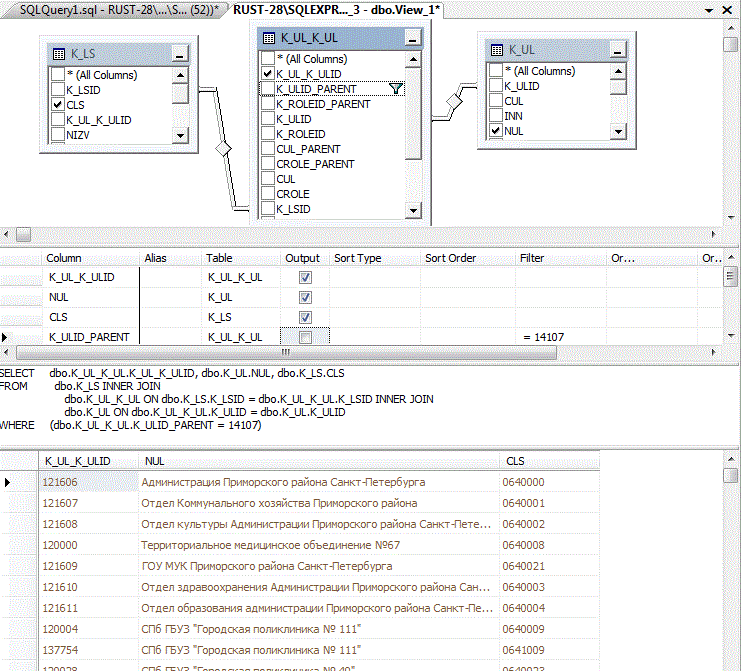Click the K_UL_K_UL table grid icon
This screenshot has height=671, width=741.
(268, 38)
